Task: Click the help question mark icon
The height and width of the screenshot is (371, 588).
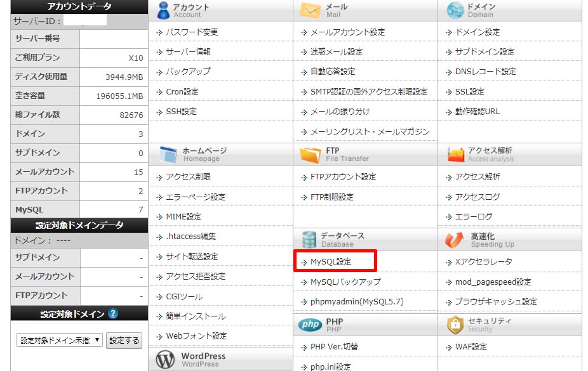Action: [x=113, y=313]
